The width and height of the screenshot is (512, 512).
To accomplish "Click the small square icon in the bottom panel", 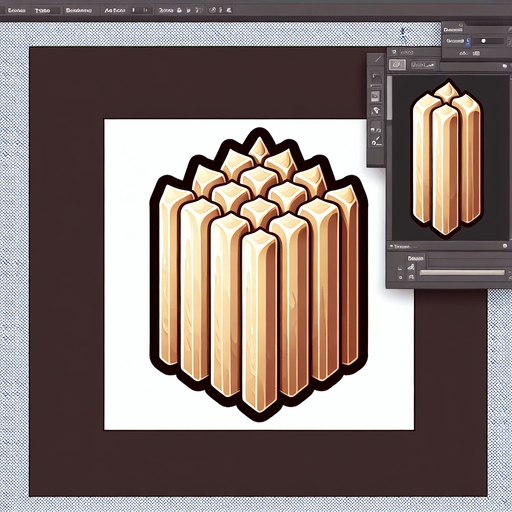I will pos(400,277).
